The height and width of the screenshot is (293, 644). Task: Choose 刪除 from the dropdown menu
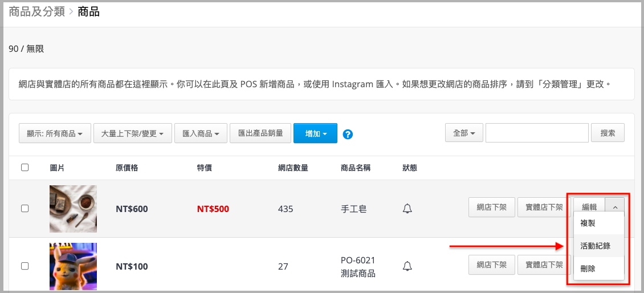click(x=599, y=268)
